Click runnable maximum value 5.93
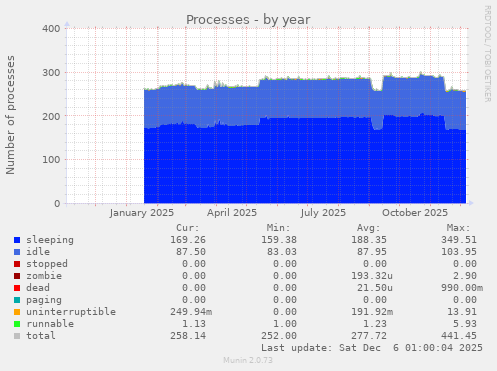Image resolution: width=497 pixels, height=371 pixels. pos(465,324)
